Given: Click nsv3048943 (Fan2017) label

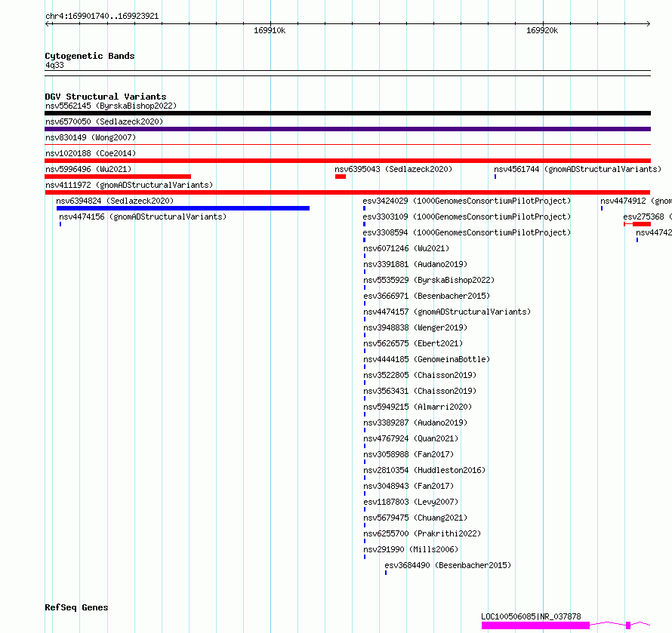Looking at the screenshot, I should [408, 486].
